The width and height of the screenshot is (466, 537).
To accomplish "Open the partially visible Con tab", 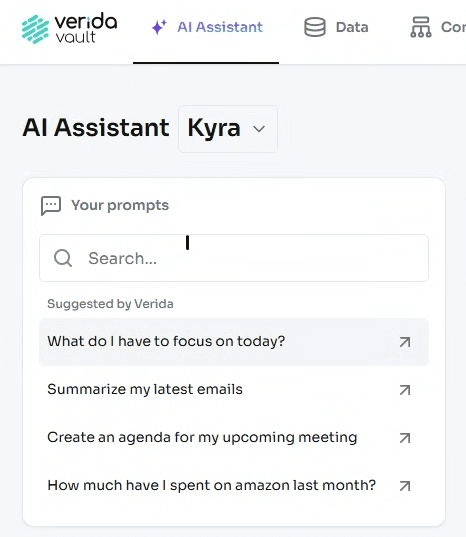I will (438, 27).
